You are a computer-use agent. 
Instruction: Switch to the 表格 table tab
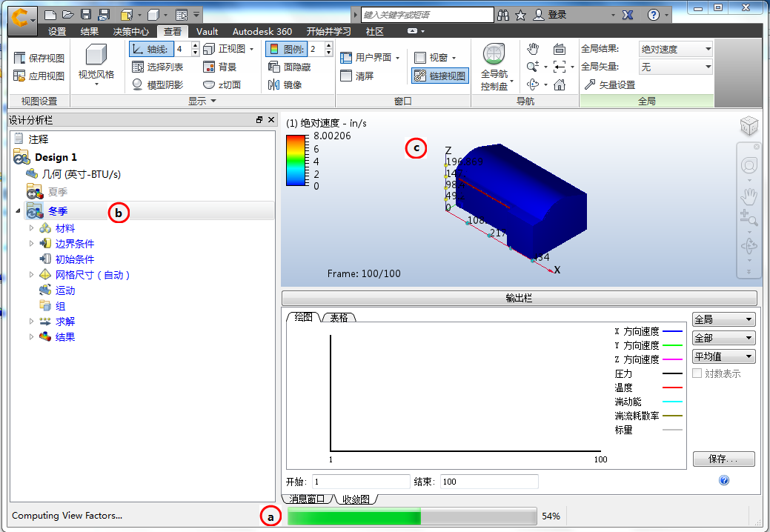click(x=339, y=318)
